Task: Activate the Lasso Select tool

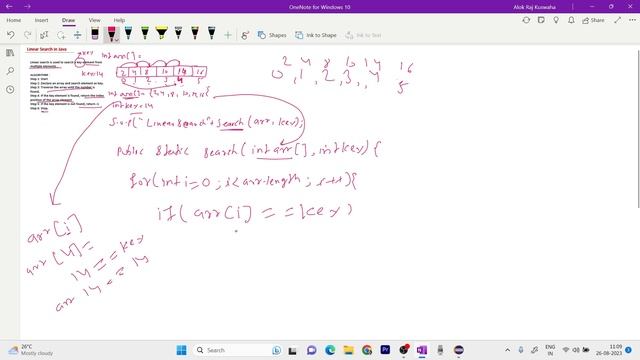Action: point(61,35)
